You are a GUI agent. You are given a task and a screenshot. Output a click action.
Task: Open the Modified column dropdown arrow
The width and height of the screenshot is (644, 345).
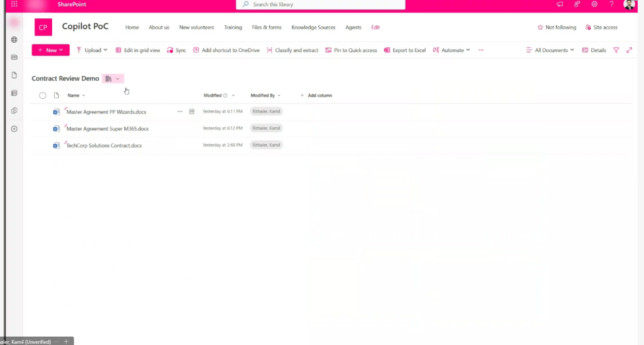pos(233,96)
